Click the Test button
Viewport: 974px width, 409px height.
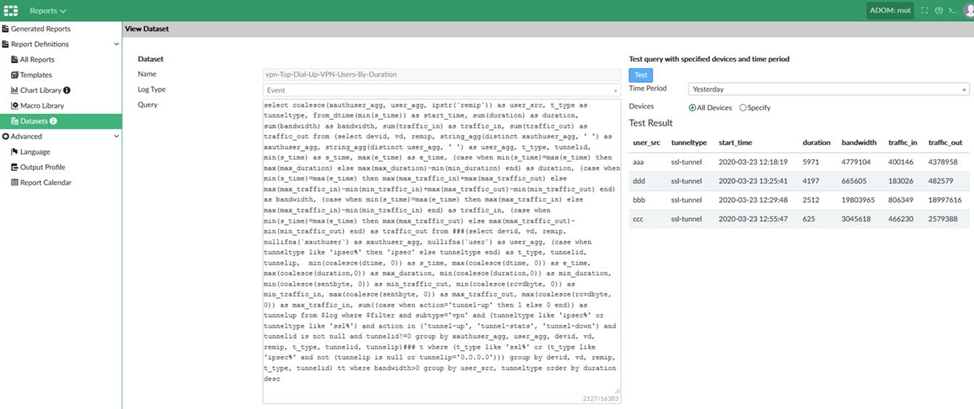tap(640, 74)
